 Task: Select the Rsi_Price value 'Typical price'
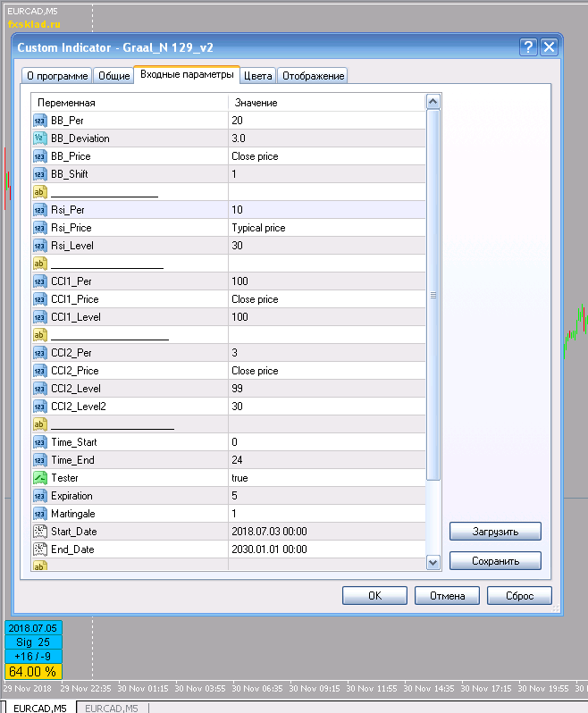(258, 228)
